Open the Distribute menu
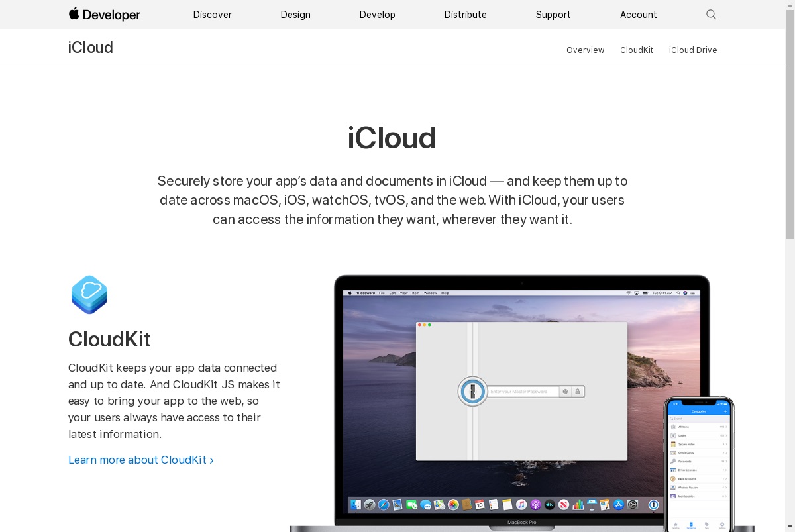This screenshot has height=532, width=795. point(465,15)
